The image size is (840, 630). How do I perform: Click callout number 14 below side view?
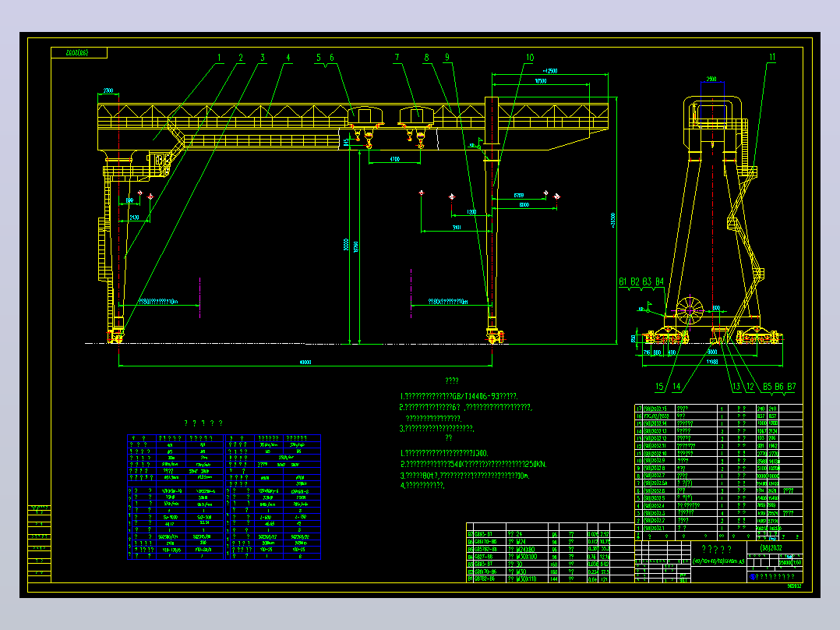click(676, 386)
